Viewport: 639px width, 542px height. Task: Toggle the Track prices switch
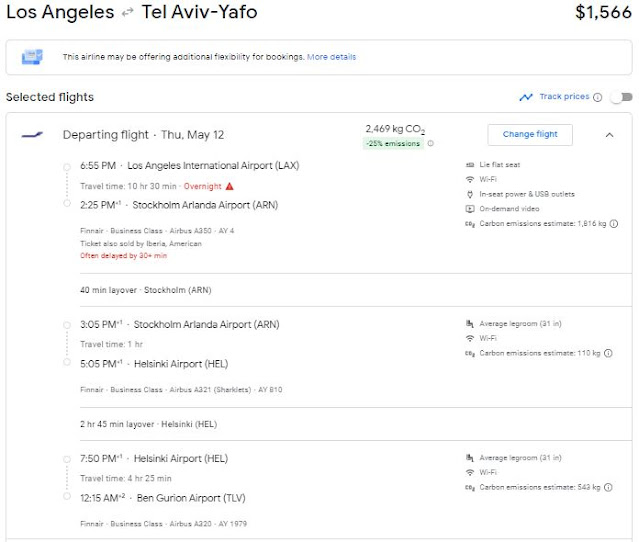click(x=621, y=97)
